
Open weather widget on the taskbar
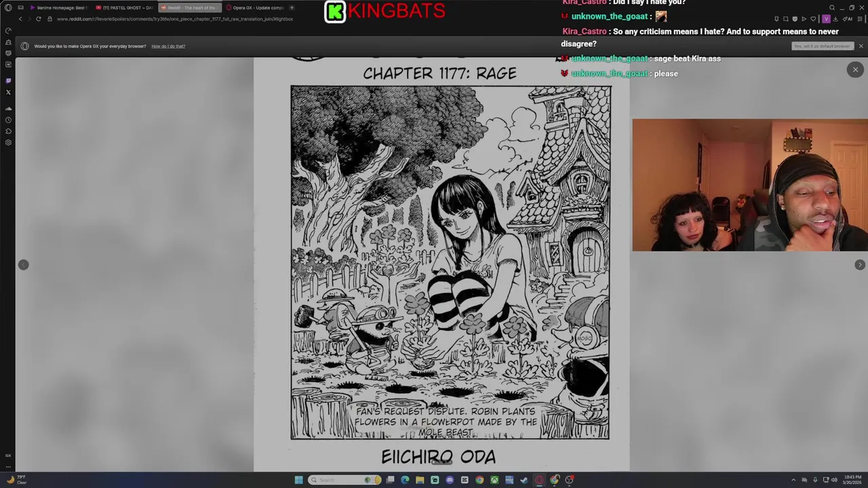coord(16,480)
